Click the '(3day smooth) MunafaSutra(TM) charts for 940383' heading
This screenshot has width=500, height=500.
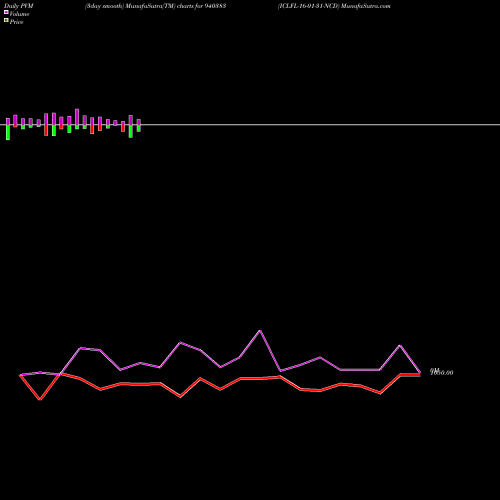coord(156,6)
